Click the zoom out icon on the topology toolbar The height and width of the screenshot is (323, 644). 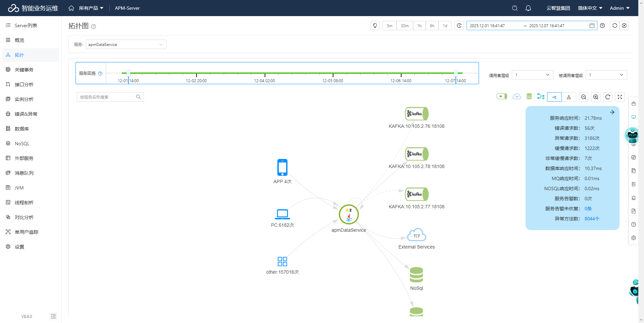584,97
